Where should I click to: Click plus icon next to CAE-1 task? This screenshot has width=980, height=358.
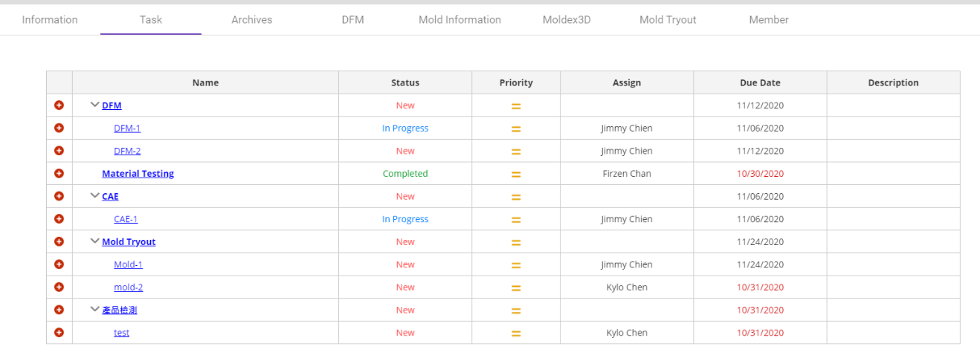click(x=59, y=219)
